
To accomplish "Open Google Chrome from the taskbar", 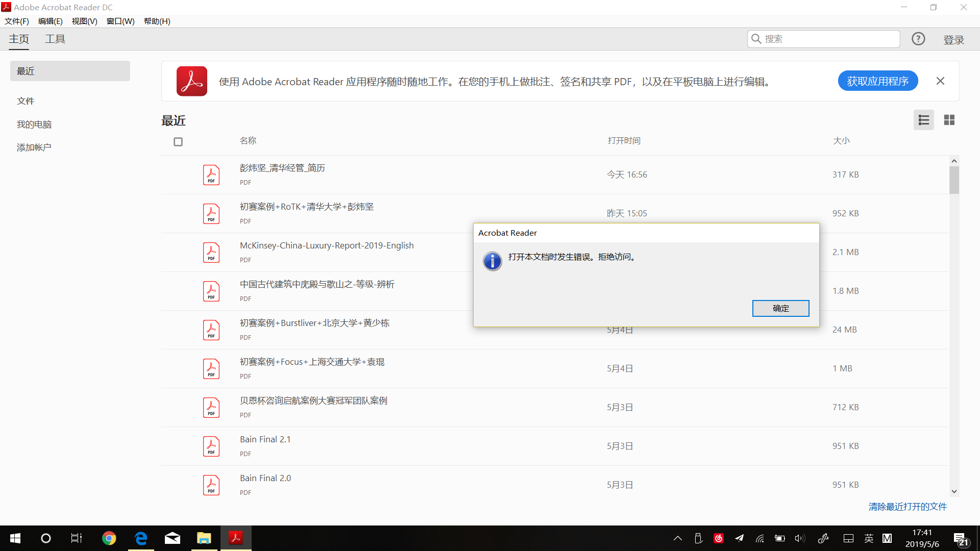I will coord(109,538).
